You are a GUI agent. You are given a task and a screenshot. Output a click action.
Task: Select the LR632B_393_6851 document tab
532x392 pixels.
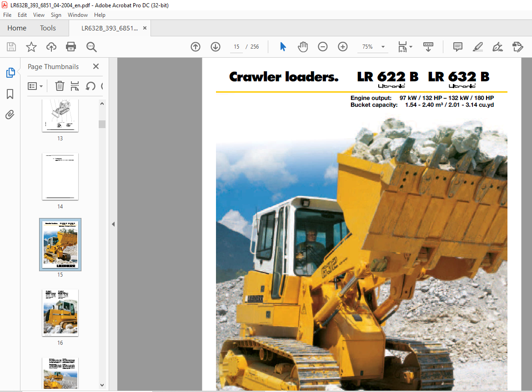point(109,28)
